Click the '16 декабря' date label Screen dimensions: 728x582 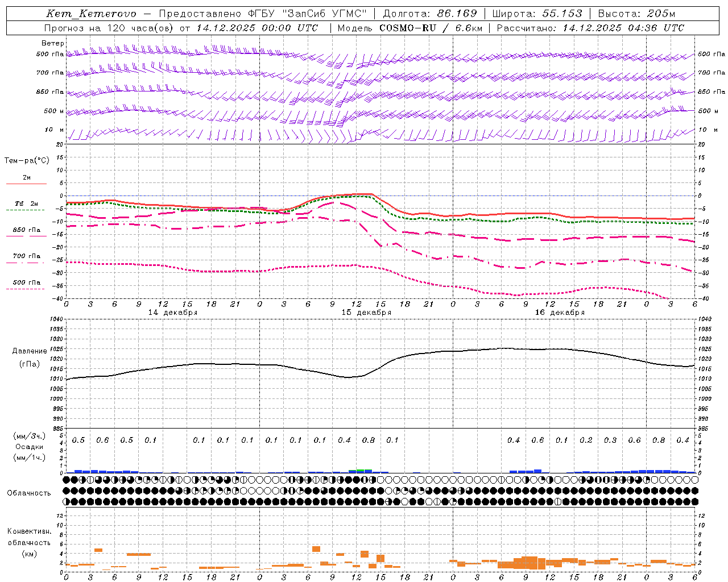[x=560, y=313]
